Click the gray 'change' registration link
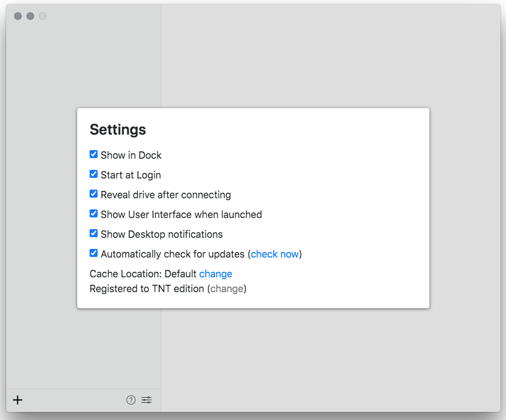This screenshot has width=506, height=420. (227, 288)
